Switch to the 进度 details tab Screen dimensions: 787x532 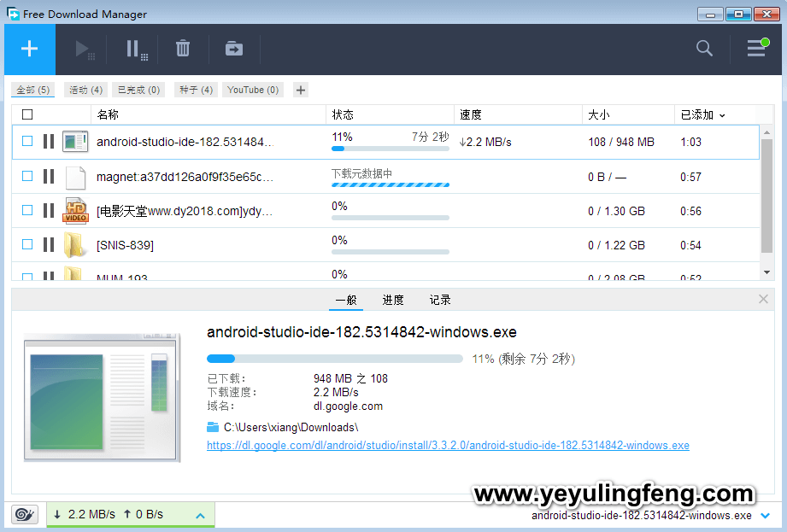[x=392, y=300]
